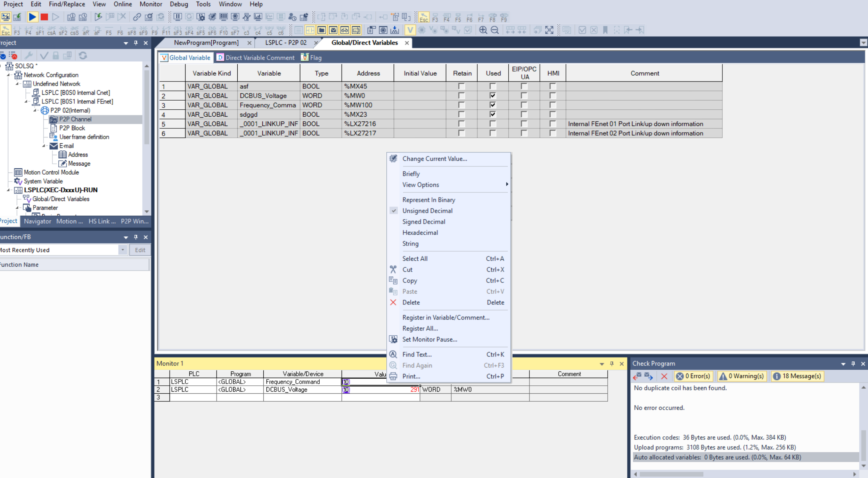Select the Zoom In magnifier toolbar icon
Image resolution: width=868 pixels, height=478 pixels.
click(x=483, y=30)
